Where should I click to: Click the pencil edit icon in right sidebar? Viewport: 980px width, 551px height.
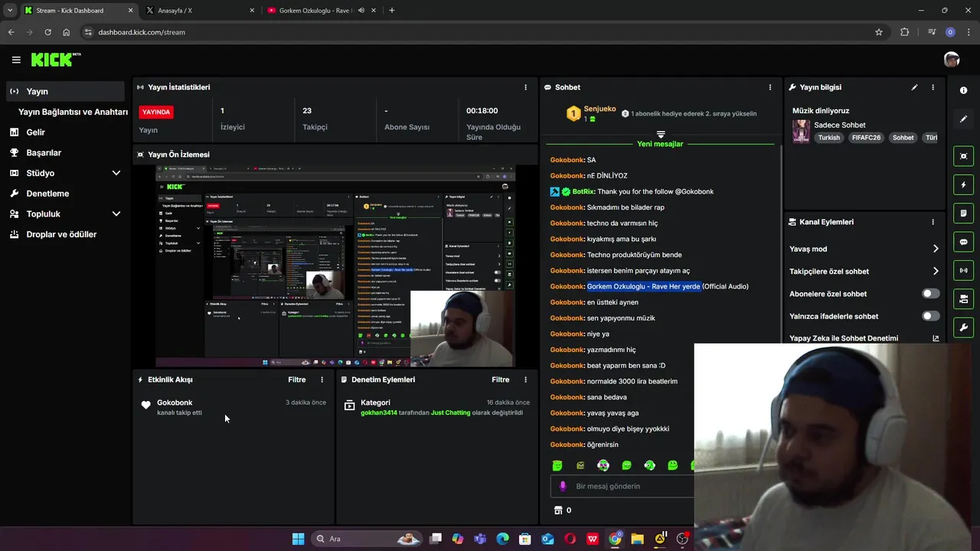[x=963, y=119]
